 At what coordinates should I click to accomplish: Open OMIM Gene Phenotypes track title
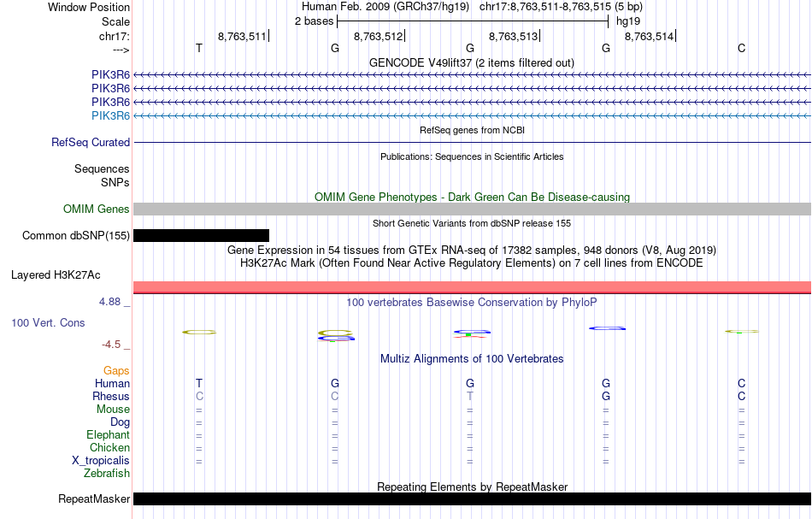tap(472, 197)
